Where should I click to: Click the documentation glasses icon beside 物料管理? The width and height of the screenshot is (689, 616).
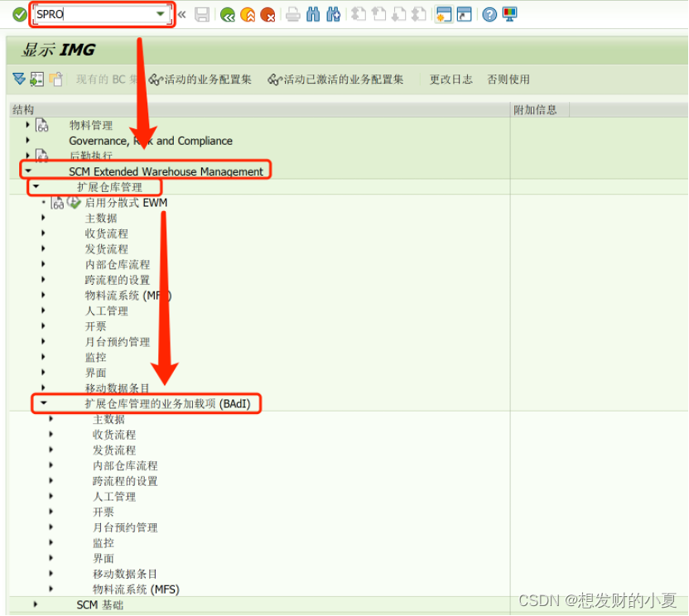pyautogui.click(x=41, y=126)
